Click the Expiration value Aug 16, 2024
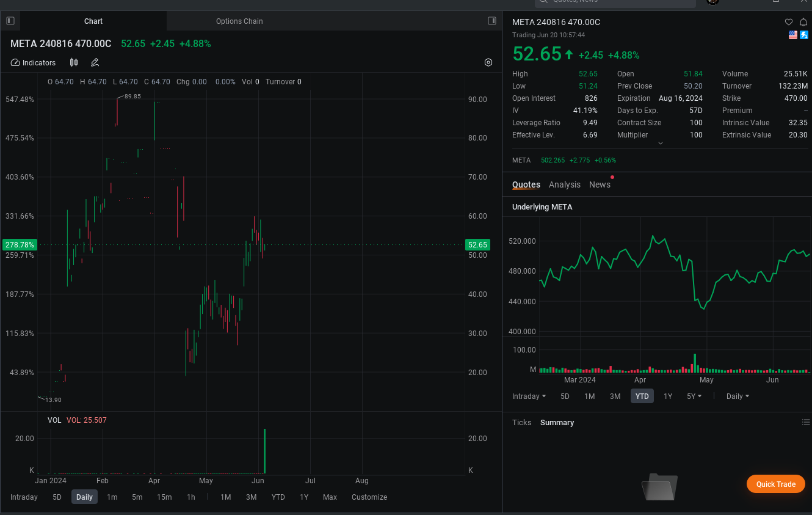The image size is (812, 515). pos(681,98)
